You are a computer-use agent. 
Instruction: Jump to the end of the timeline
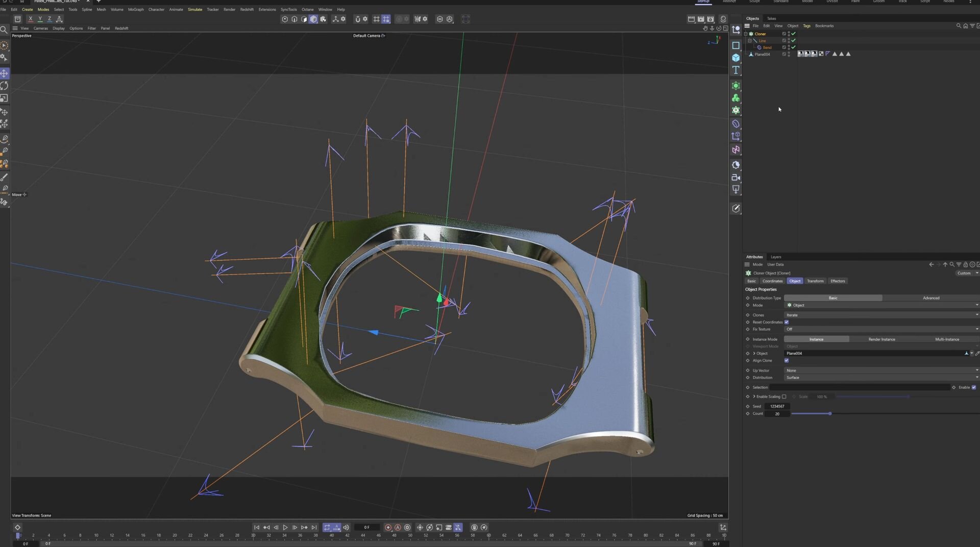click(x=314, y=528)
